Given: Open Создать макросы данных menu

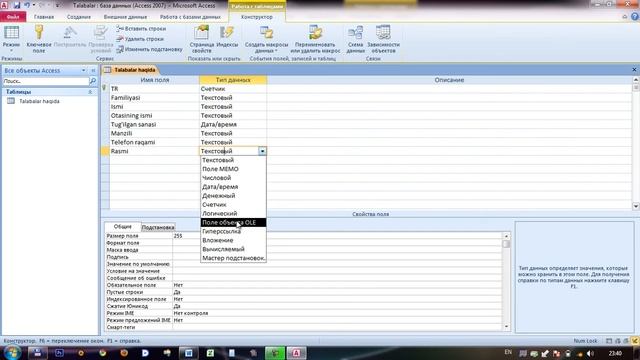Looking at the screenshot, I should 266,39.
